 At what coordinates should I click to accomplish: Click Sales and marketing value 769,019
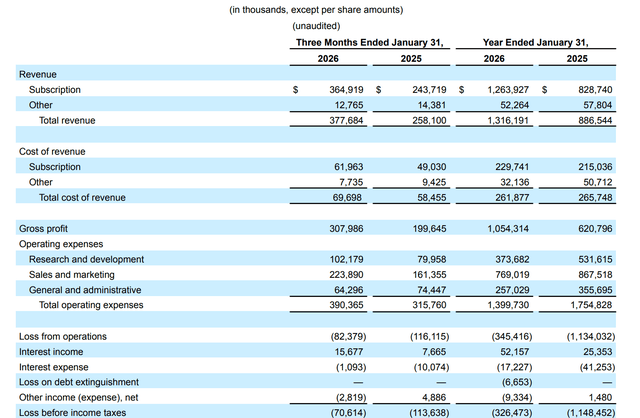[512, 275]
